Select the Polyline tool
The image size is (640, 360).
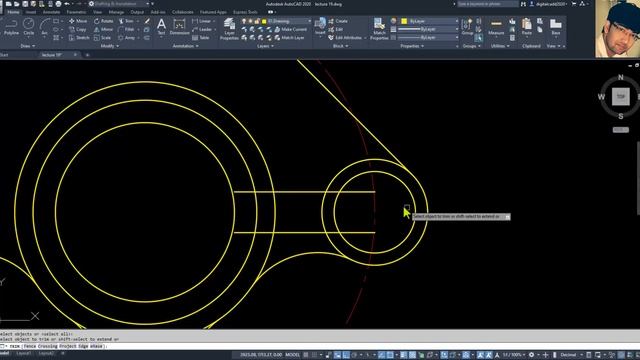point(11,27)
